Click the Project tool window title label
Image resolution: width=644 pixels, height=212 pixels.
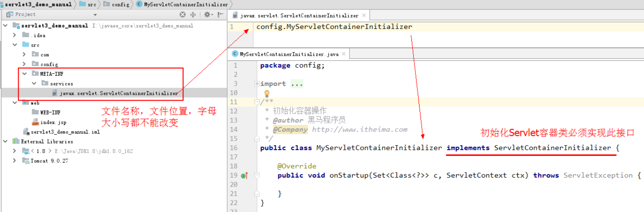coord(25,14)
